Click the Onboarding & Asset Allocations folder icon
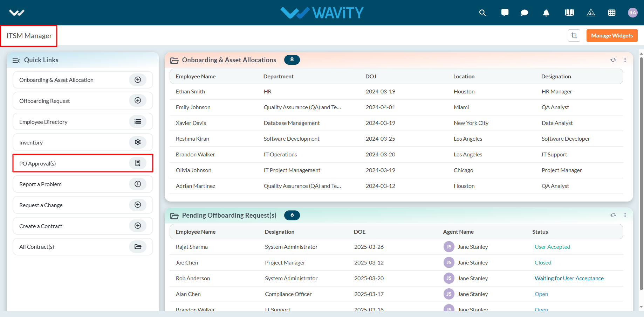 (x=174, y=61)
